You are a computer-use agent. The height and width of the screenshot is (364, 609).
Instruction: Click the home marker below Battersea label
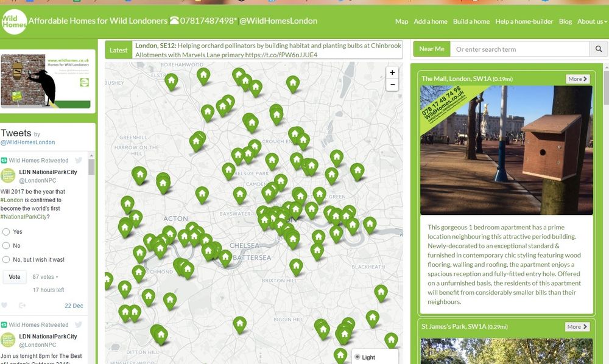click(297, 267)
